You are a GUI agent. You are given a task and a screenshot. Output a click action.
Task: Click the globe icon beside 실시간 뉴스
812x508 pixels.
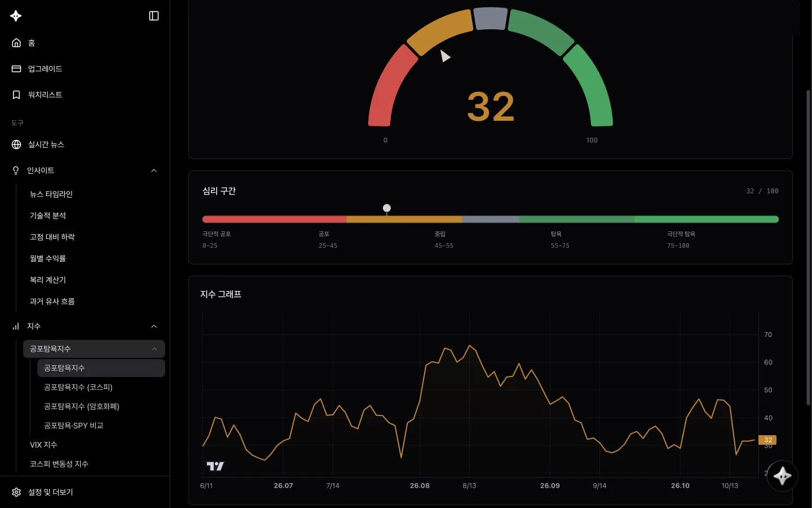(x=16, y=144)
